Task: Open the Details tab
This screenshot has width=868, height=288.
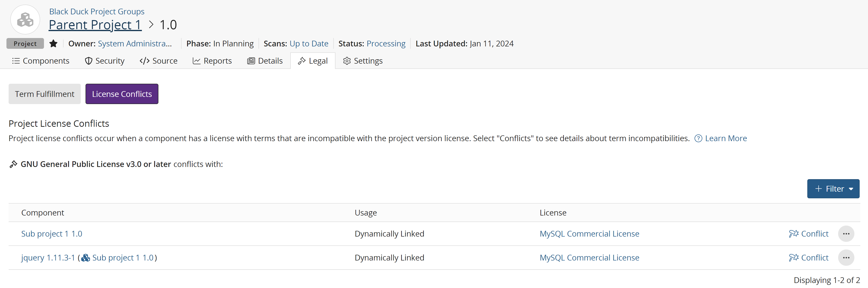Action: pos(270,61)
